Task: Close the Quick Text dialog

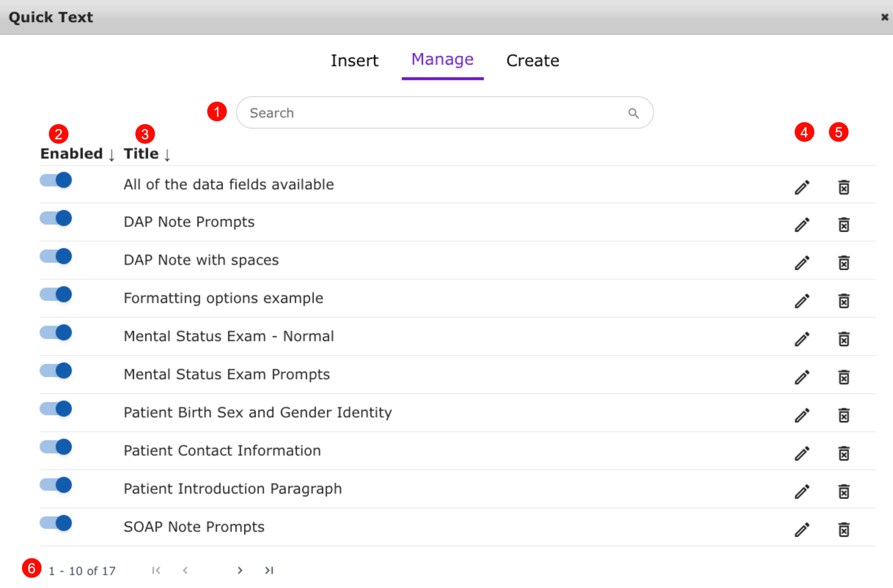Action: [884, 17]
